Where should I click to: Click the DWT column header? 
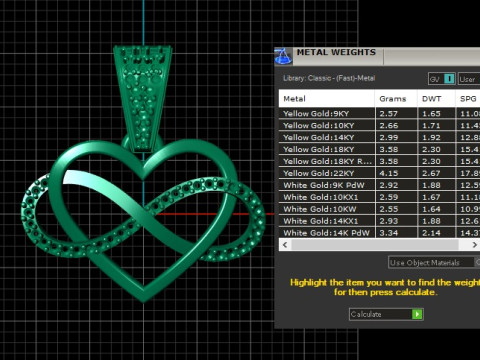(x=436, y=98)
